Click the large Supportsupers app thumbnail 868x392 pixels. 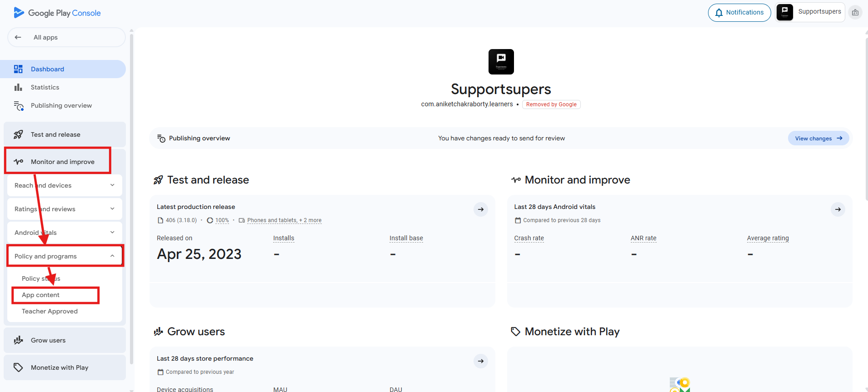501,62
